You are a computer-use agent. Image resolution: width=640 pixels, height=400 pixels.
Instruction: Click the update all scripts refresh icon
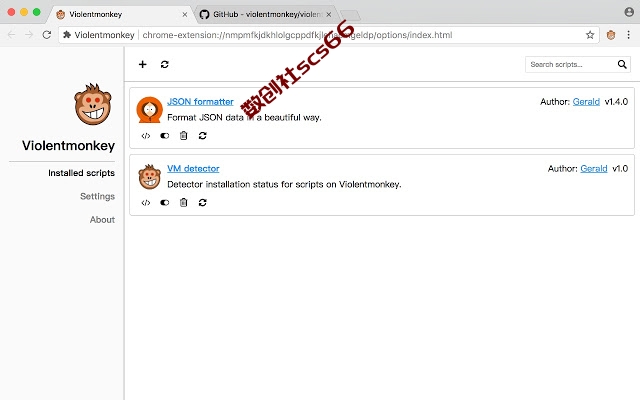(164, 64)
